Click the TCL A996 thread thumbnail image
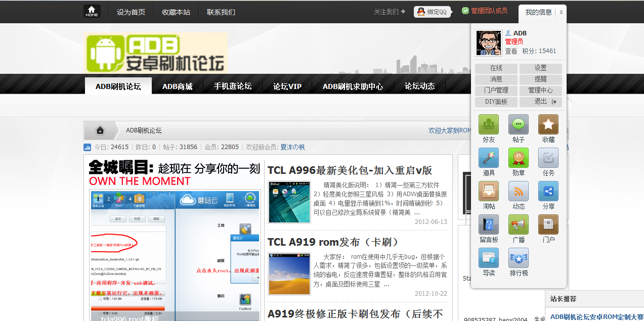The image size is (644, 321). 289,202
